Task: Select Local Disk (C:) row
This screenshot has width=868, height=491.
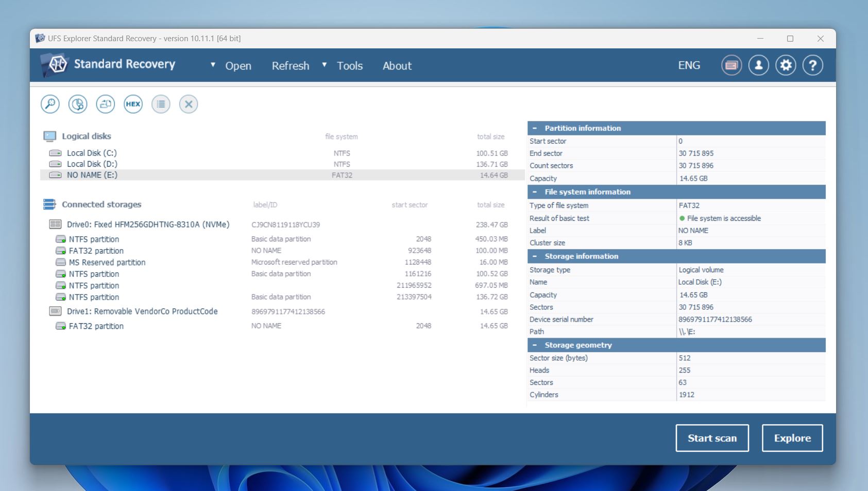Action: point(282,153)
